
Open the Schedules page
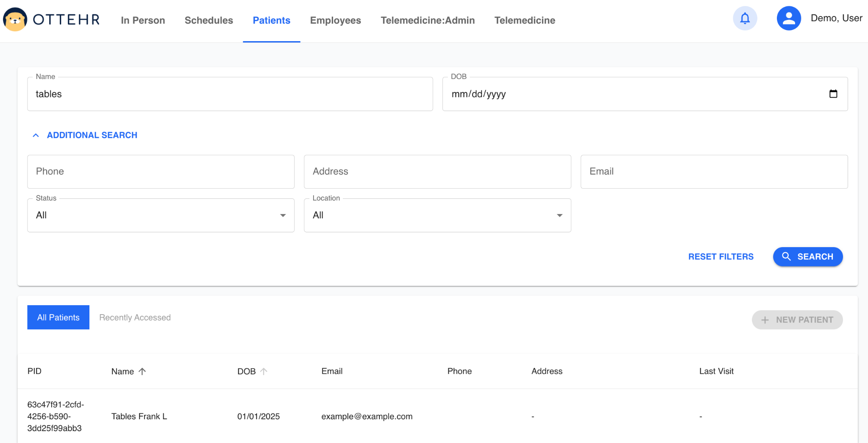click(x=209, y=20)
